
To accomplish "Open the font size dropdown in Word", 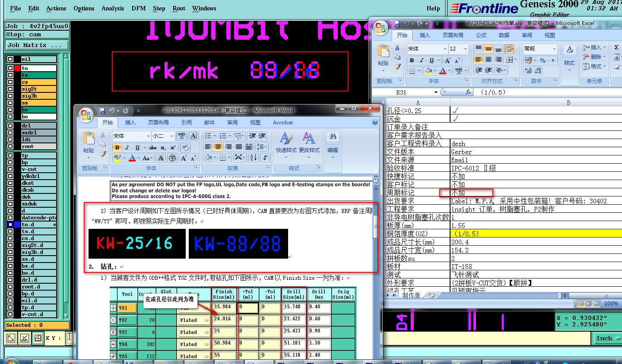I will point(171,136).
